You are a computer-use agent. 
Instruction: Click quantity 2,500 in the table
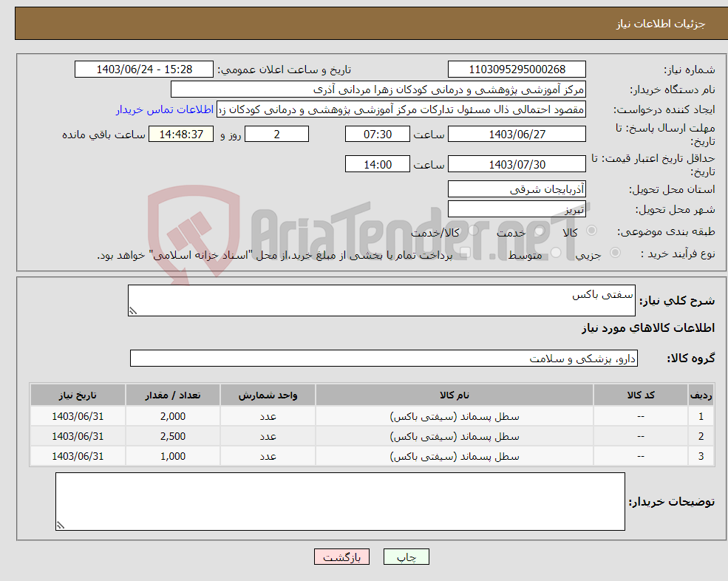tap(173, 437)
